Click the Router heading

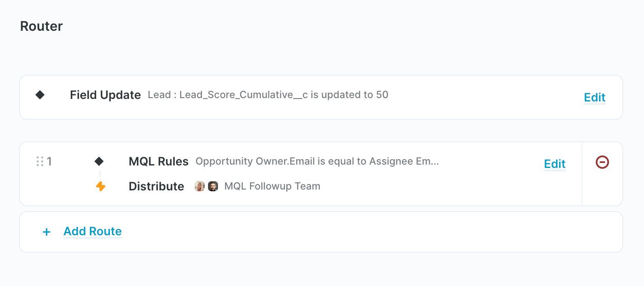point(42,26)
